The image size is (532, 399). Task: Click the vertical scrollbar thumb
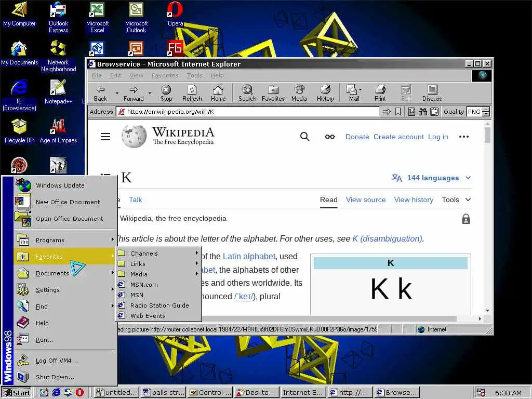(x=487, y=135)
